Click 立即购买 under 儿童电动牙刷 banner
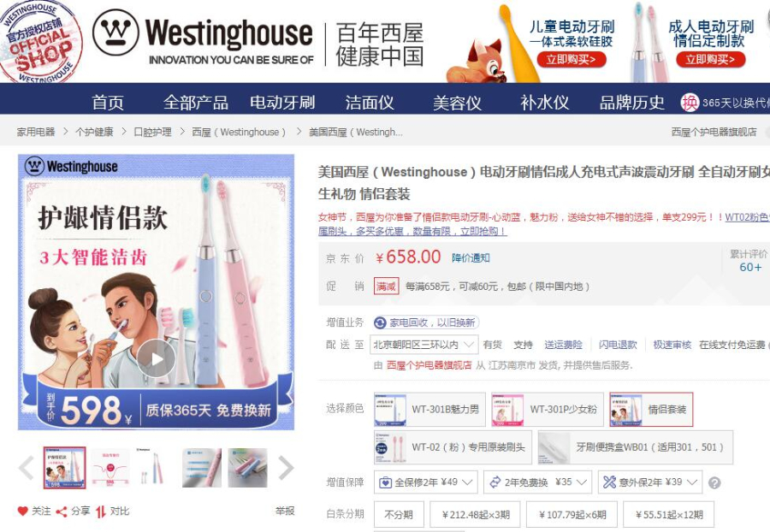 coord(572,59)
